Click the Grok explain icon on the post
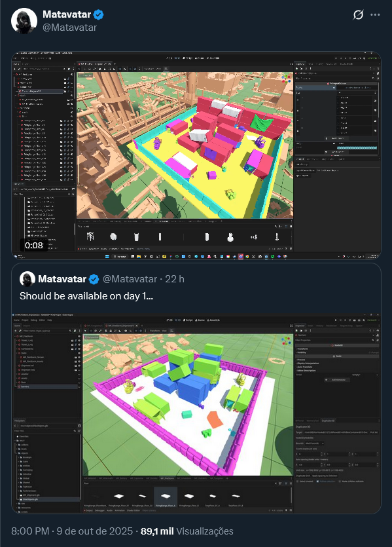Image resolution: width=392 pixels, height=547 pixels. pyautogui.click(x=358, y=14)
